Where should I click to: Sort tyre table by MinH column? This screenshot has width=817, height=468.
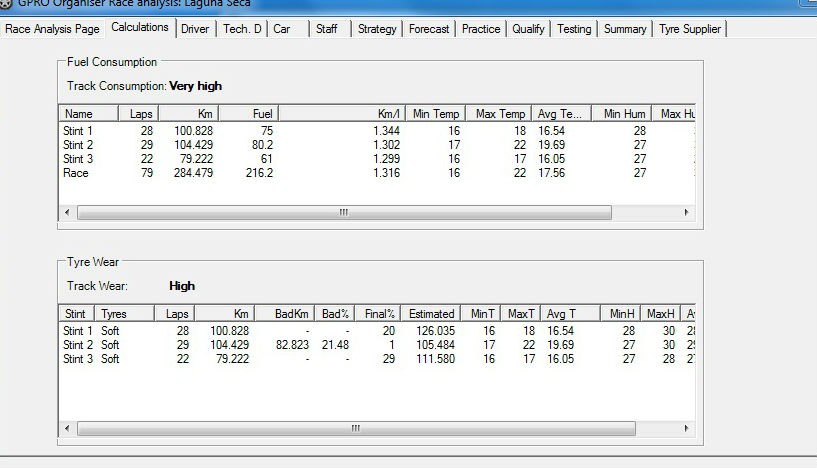click(621, 314)
